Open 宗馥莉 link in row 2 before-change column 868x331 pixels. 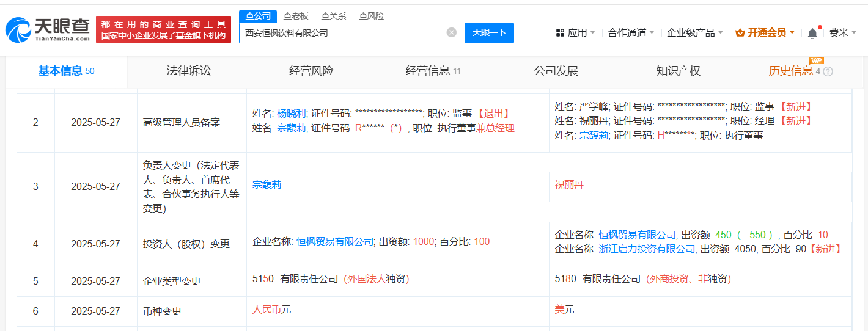click(291, 128)
